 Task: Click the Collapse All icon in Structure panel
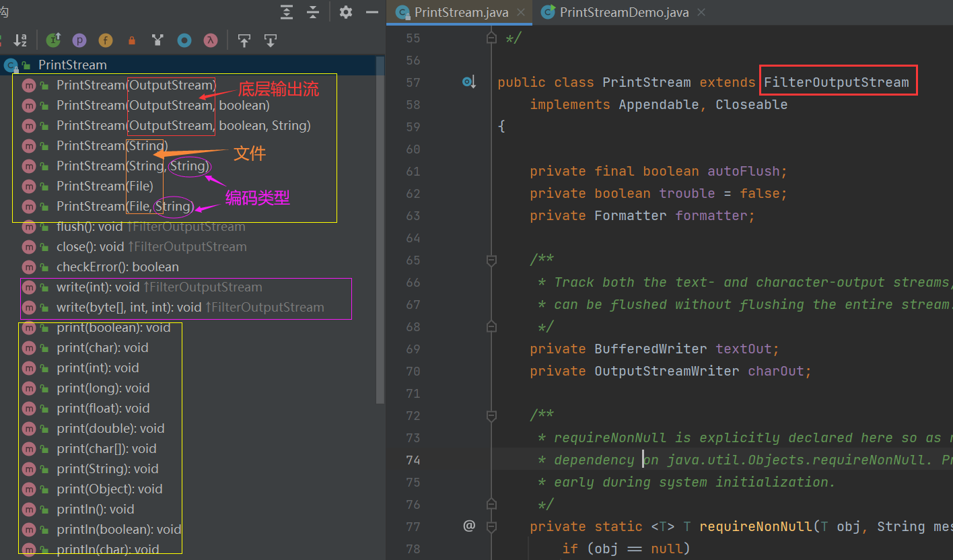pyautogui.click(x=313, y=12)
